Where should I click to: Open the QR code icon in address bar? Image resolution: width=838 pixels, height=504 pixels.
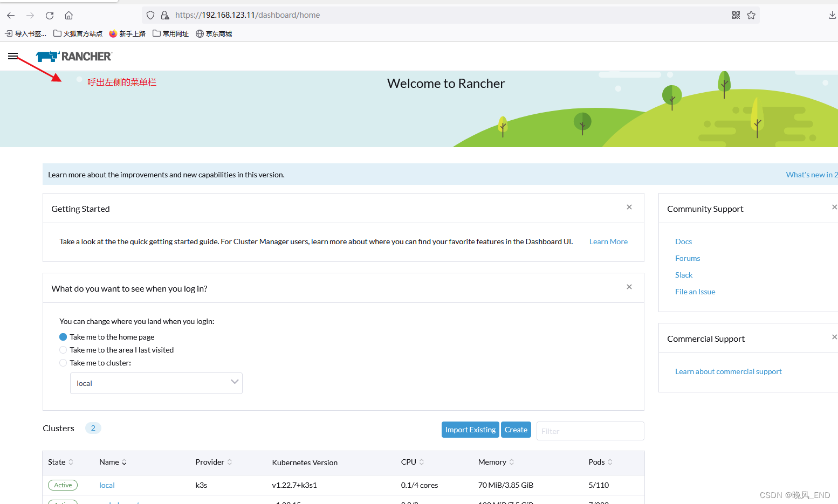[736, 15]
